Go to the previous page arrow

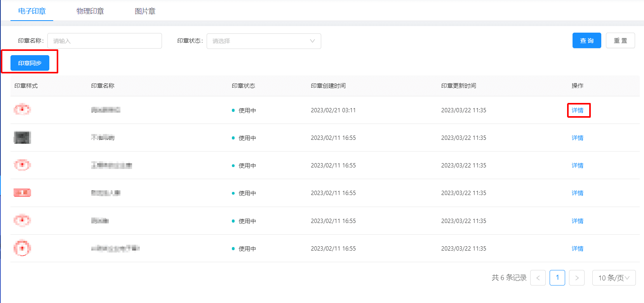tap(538, 278)
